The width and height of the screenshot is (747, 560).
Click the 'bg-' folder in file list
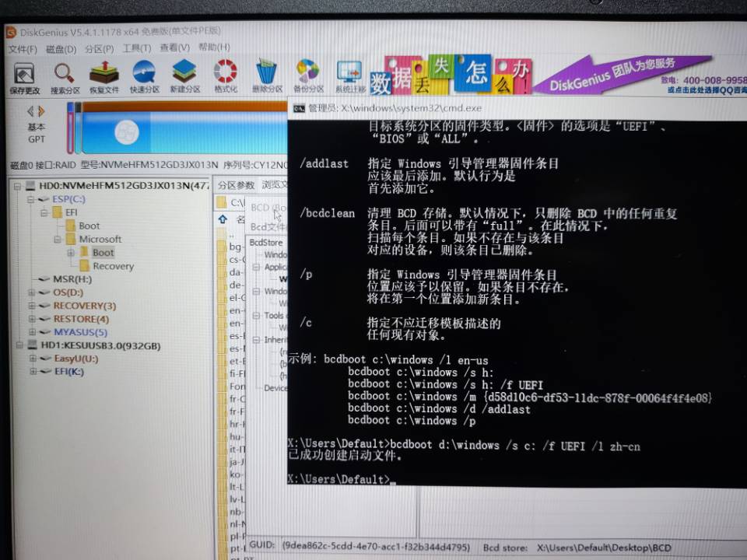(230, 247)
